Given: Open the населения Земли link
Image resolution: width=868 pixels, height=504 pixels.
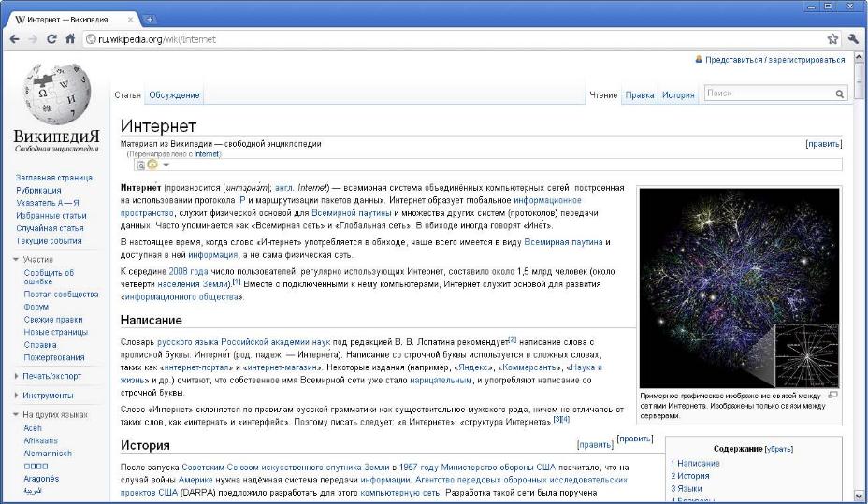Looking at the screenshot, I should pos(194,284).
